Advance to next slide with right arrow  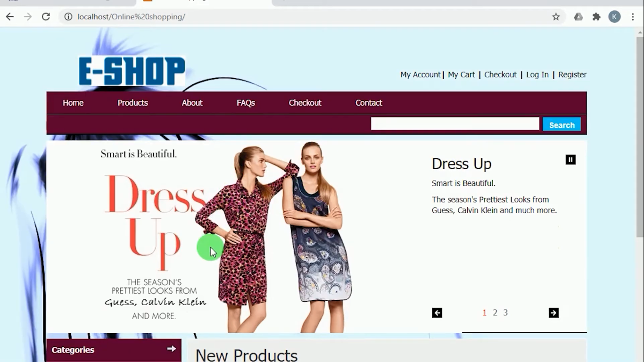pos(554,313)
